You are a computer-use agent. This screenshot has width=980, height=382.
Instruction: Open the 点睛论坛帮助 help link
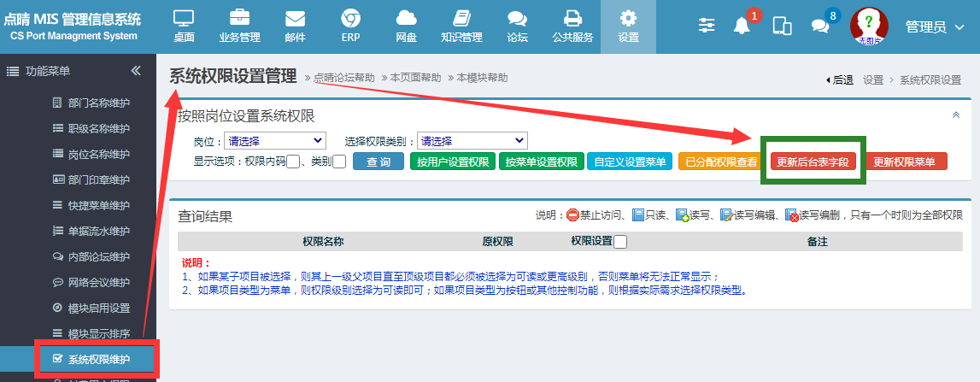(343, 78)
